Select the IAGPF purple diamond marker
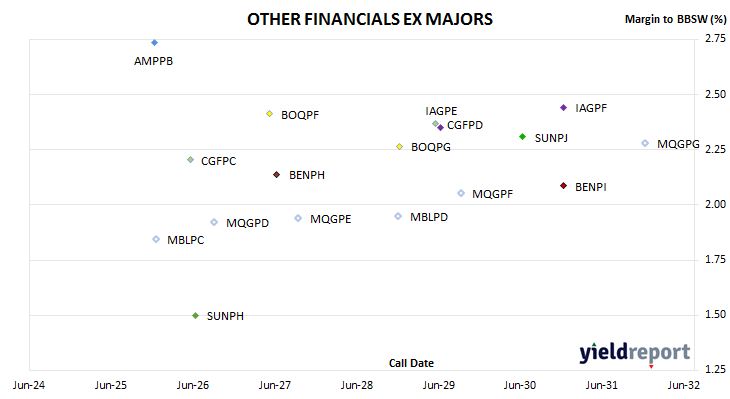The height and width of the screenshot is (399, 730). coord(563,108)
